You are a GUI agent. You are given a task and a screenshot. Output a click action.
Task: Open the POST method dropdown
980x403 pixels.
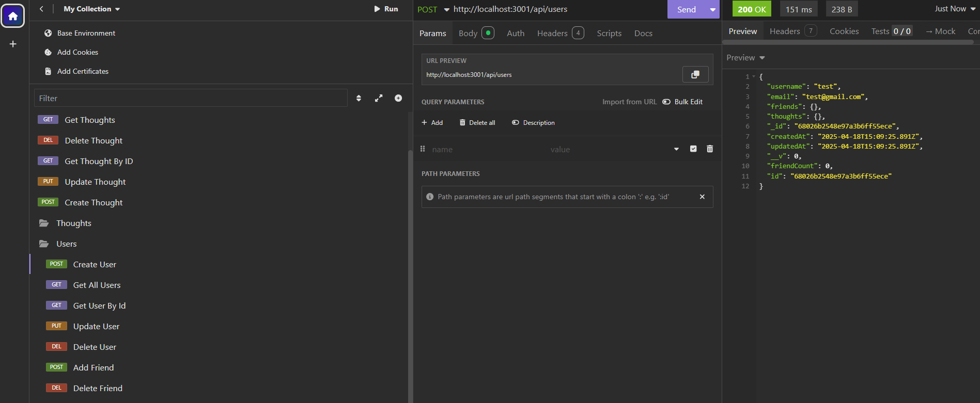coord(433,9)
